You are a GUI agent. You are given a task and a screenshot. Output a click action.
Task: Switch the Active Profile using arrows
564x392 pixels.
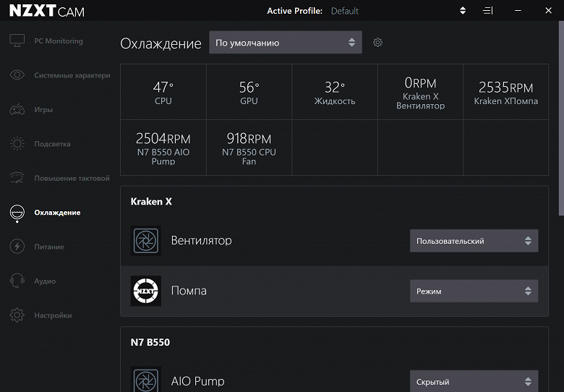pyautogui.click(x=463, y=11)
